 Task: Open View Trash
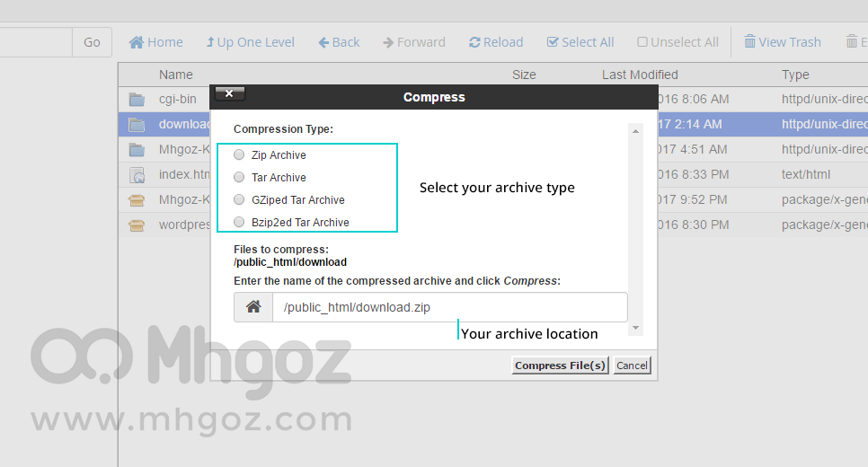coord(783,42)
